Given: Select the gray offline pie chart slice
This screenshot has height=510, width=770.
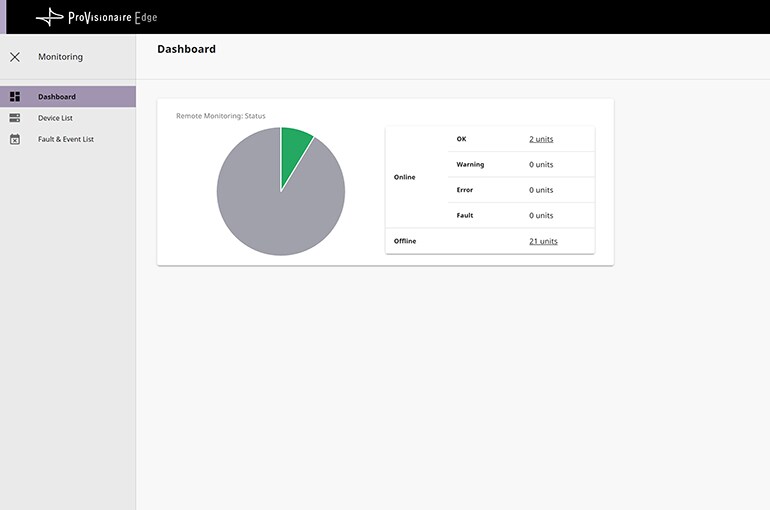Looking at the screenshot, I should pos(270,205).
